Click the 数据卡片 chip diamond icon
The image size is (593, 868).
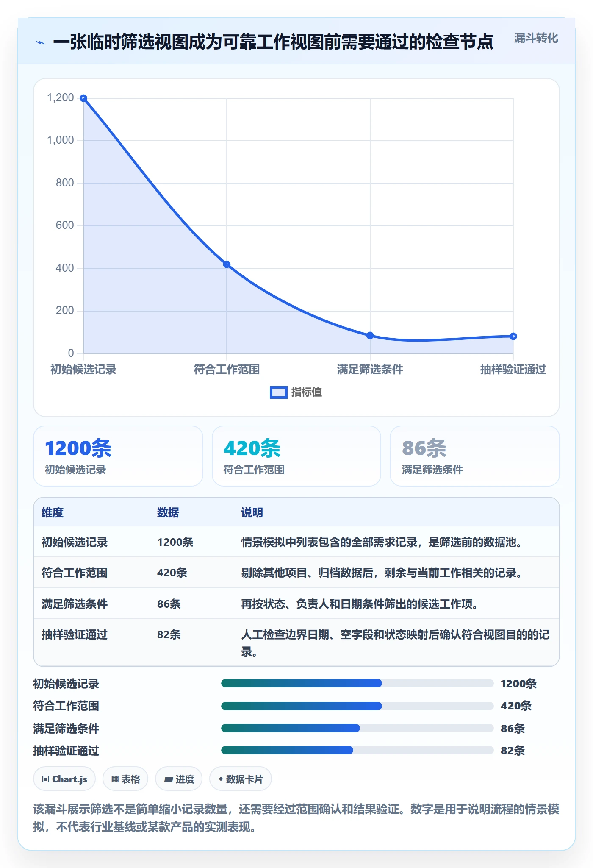[221, 779]
